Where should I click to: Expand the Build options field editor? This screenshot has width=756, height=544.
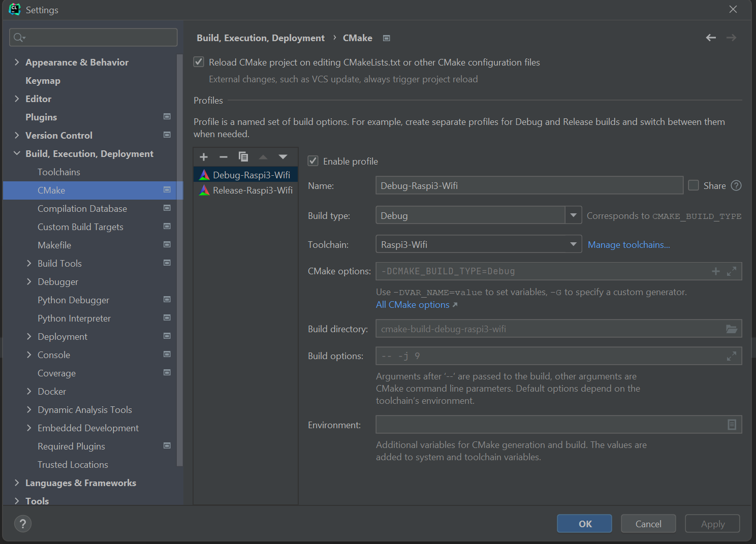(731, 356)
